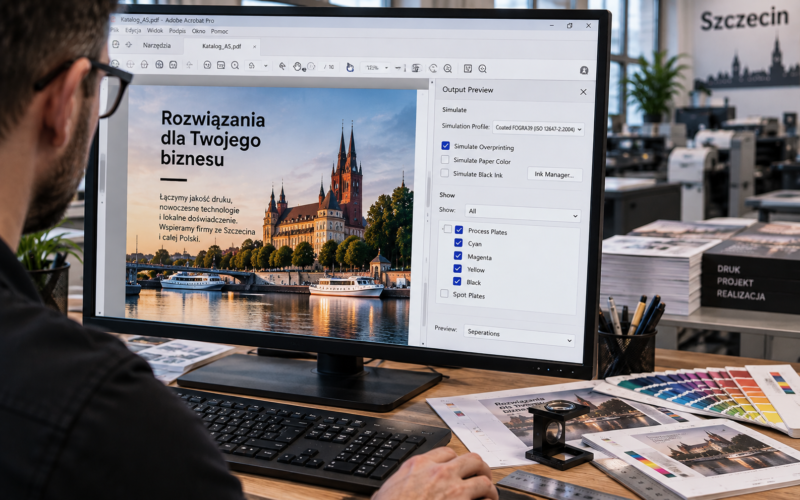Open the Widok menu
Image resolution: width=800 pixels, height=500 pixels.
coord(155,31)
